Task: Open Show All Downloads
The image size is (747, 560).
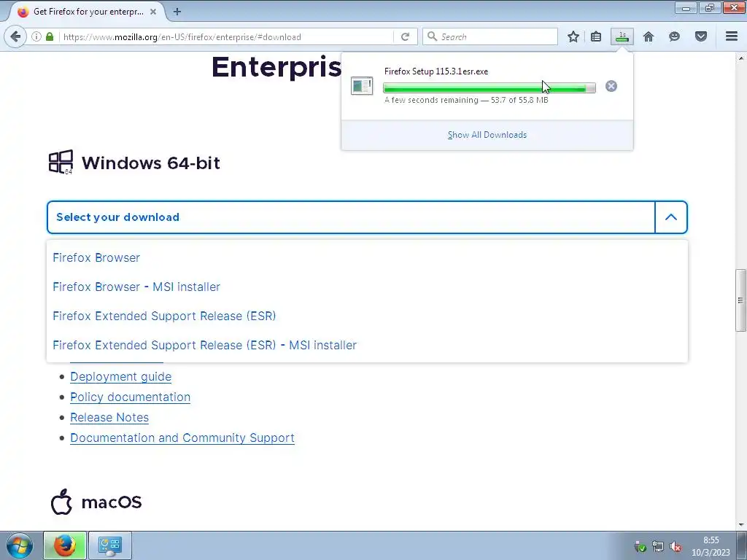Action: coord(487,135)
